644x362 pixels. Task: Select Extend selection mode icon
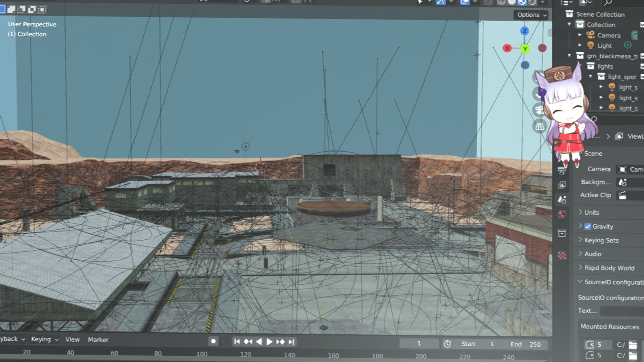[x=11, y=9]
